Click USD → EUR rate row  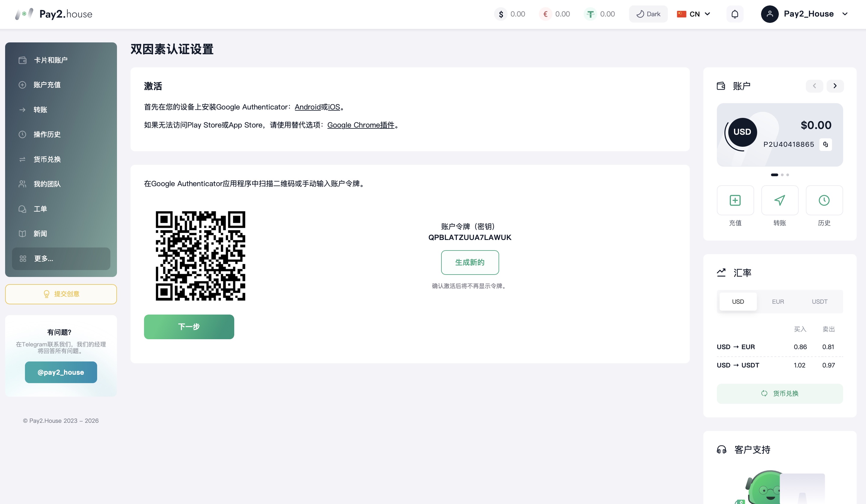780,347
